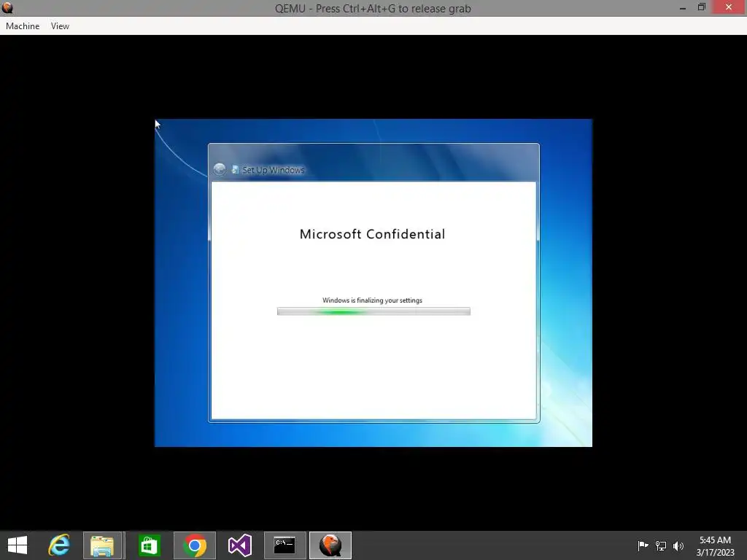Open the Windows Store taskbar icon
Screen dimensions: 747x560
click(x=149, y=545)
